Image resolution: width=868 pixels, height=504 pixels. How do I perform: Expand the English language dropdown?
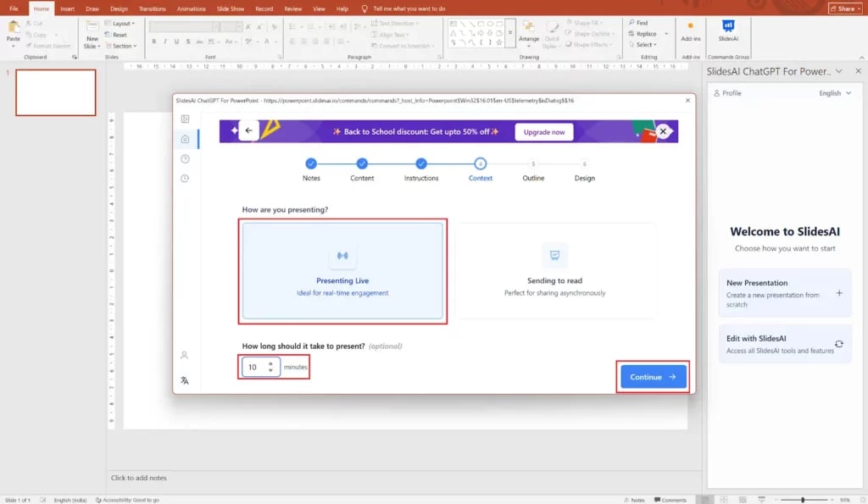click(835, 93)
